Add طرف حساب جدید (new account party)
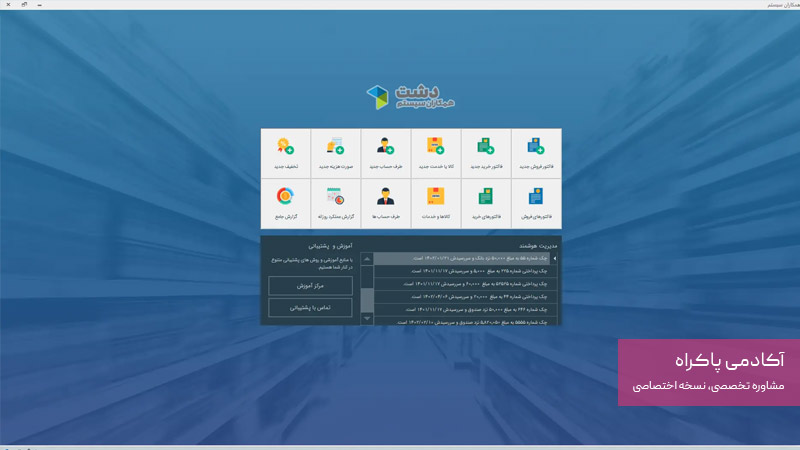 click(386, 153)
